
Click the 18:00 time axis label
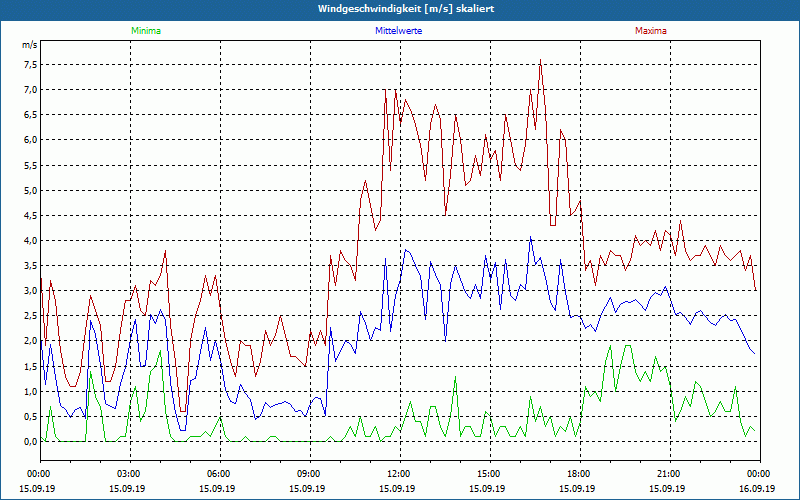tap(580, 474)
